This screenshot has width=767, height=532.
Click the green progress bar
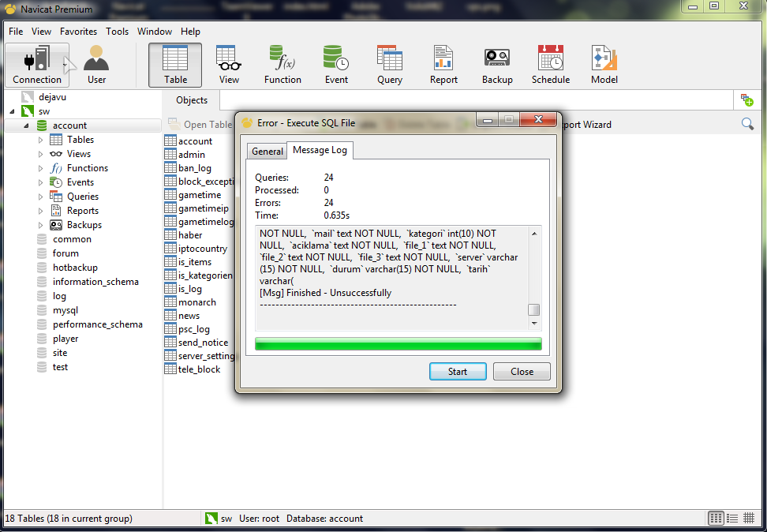click(x=398, y=344)
